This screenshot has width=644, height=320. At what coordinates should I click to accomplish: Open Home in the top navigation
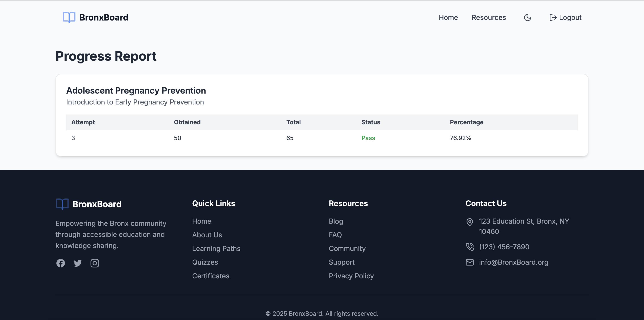448,18
